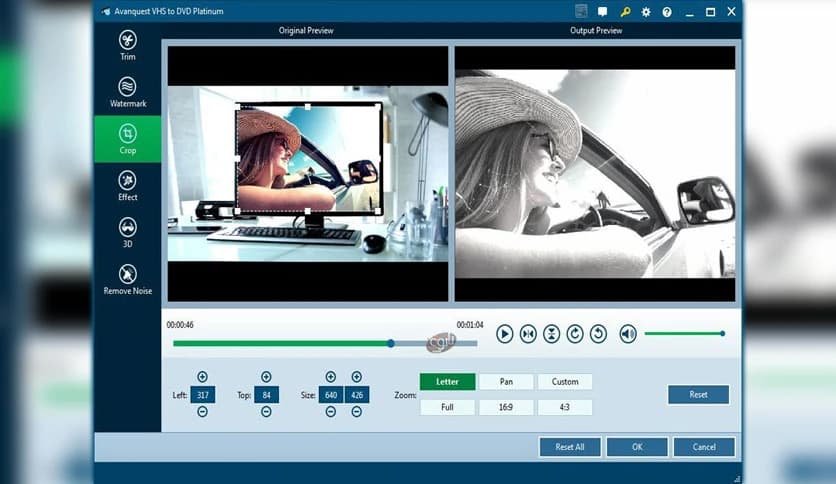
Task: Select the Crop tool in sidebar
Action: coord(127,139)
